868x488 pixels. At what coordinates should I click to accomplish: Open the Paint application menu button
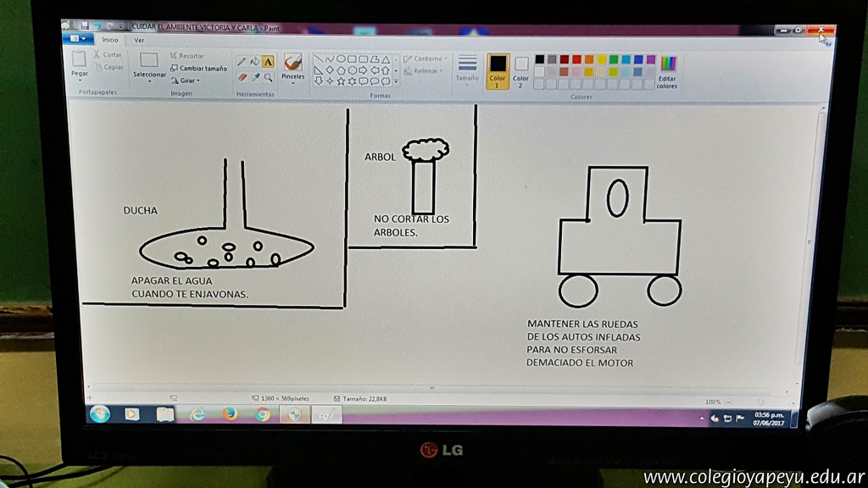(78, 39)
